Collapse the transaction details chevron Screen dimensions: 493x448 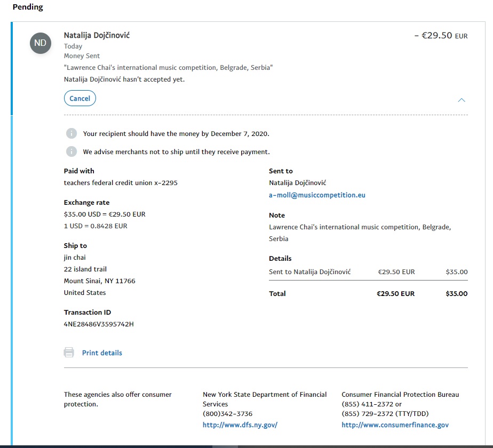(462, 100)
